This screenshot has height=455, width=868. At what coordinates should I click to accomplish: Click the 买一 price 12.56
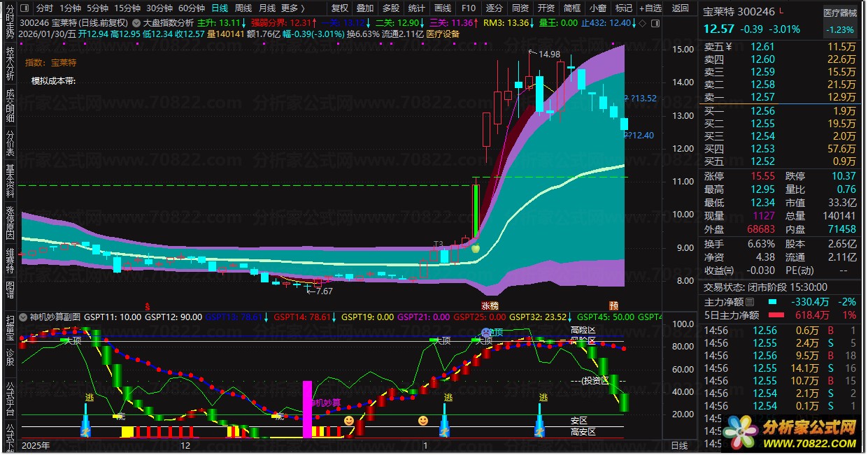pos(762,110)
